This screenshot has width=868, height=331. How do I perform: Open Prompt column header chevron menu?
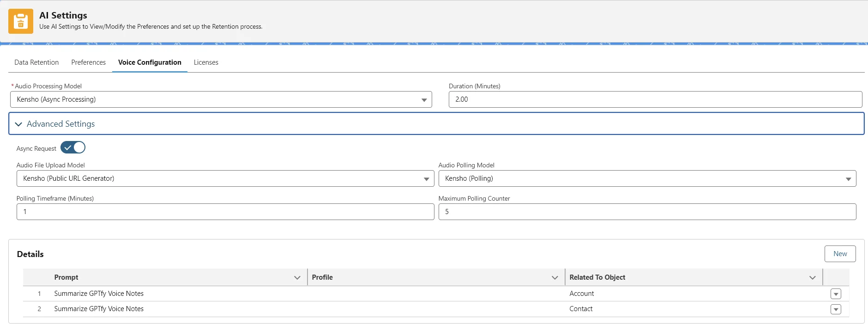(x=297, y=277)
